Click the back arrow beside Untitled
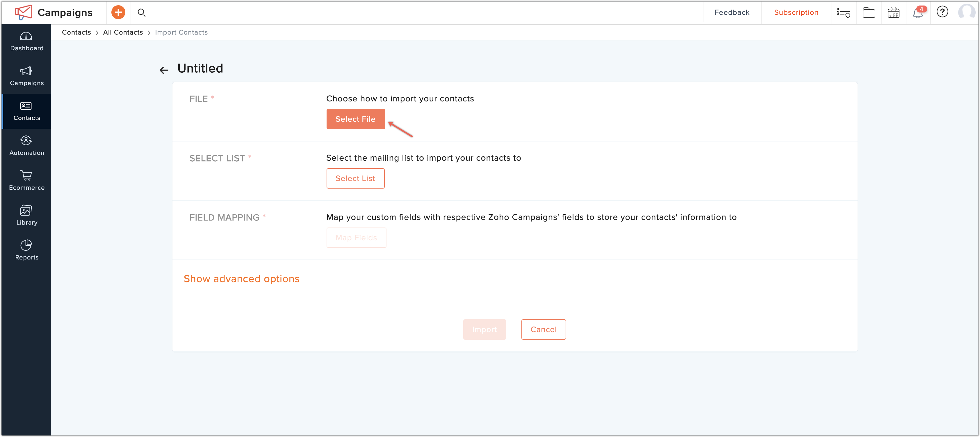The image size is (980, 437). tap(164, 70)
